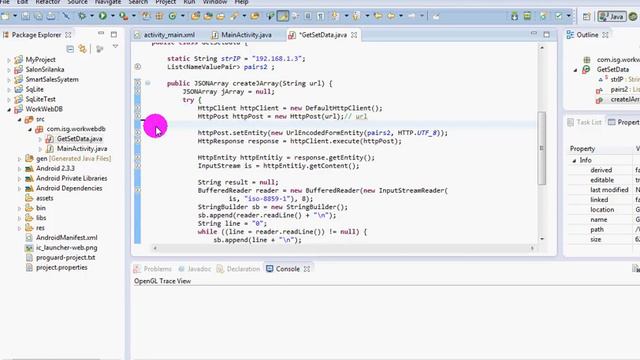Open the Window menu
The height and width of the screenshot is (360, 640).
click(x=215, y=2)
